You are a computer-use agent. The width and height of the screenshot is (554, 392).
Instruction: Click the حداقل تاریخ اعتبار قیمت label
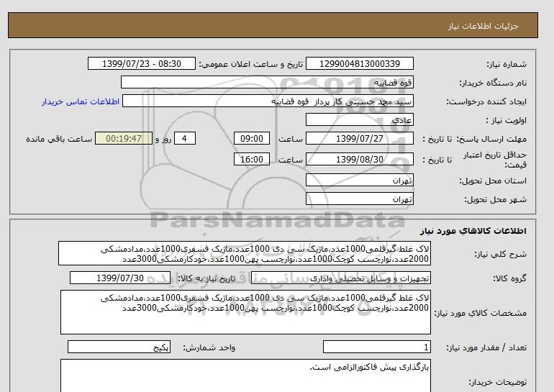point(495,160)
